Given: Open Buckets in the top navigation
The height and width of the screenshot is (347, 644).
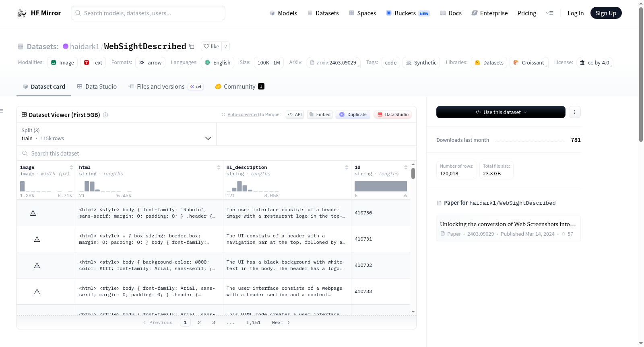Looking at the screenshot, I should pos(408,13).
